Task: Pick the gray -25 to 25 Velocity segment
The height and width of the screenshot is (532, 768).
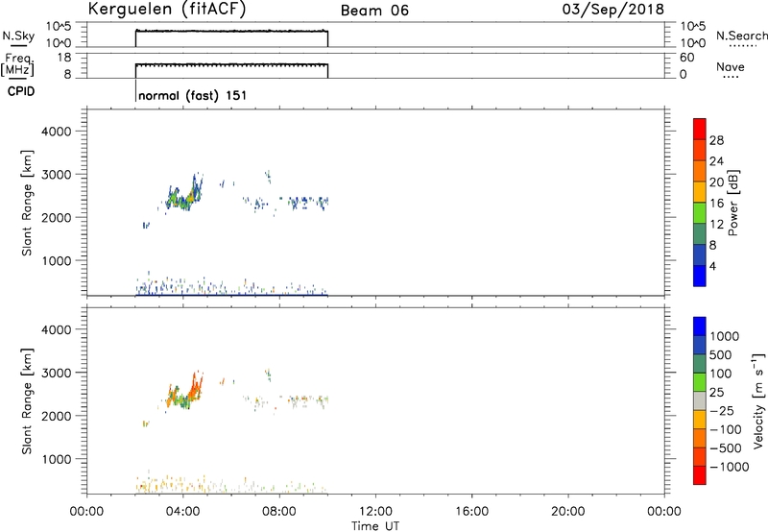Action: point(700,400)
